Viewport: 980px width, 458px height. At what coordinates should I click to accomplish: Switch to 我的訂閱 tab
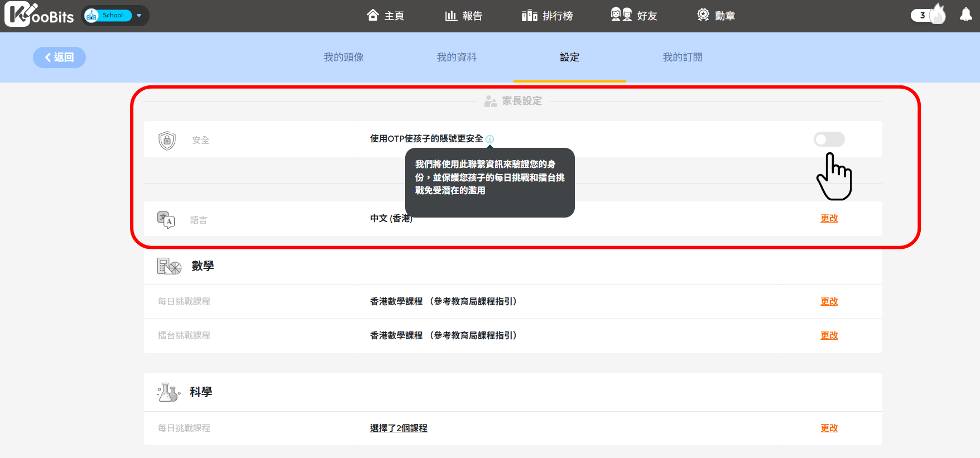click(683, 57)
